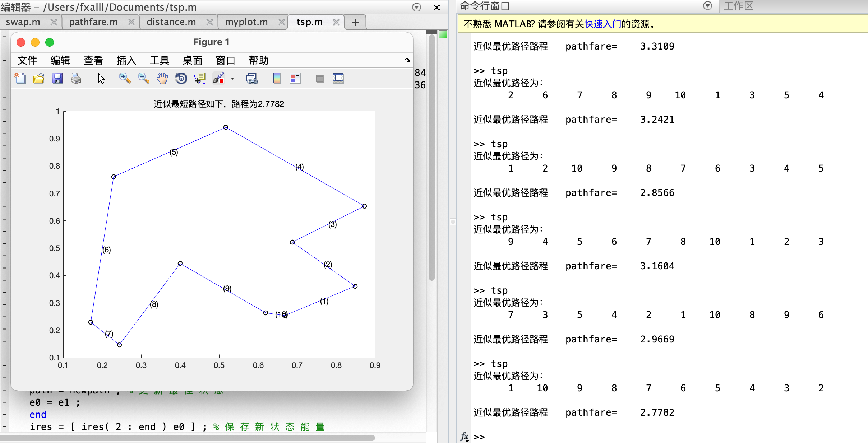Open the figure file browser icon
The width and height of the screenshot is (868, 443).
38,78
